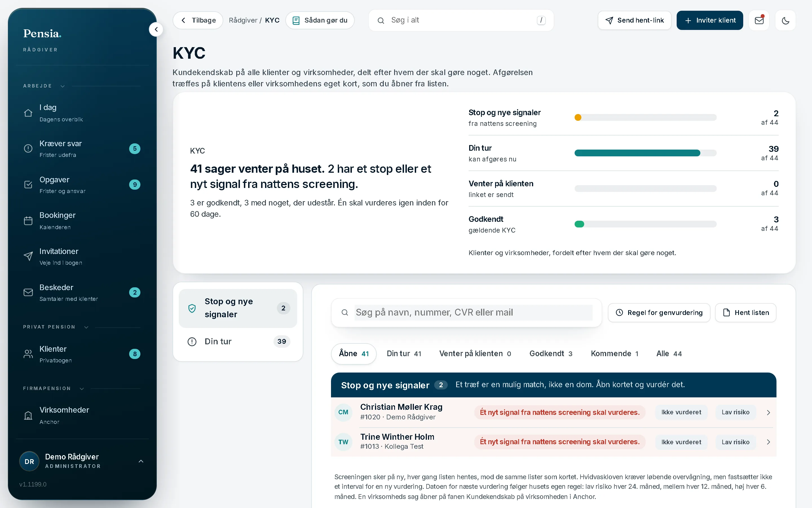
Task: Click the paper plane icon beside Invitationer
Action: pos(28,256)
